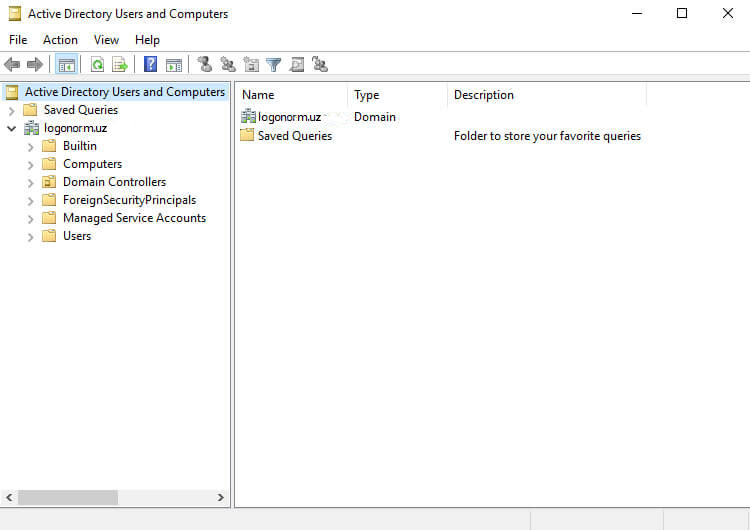Sort by the Name column header

(292, 95)
